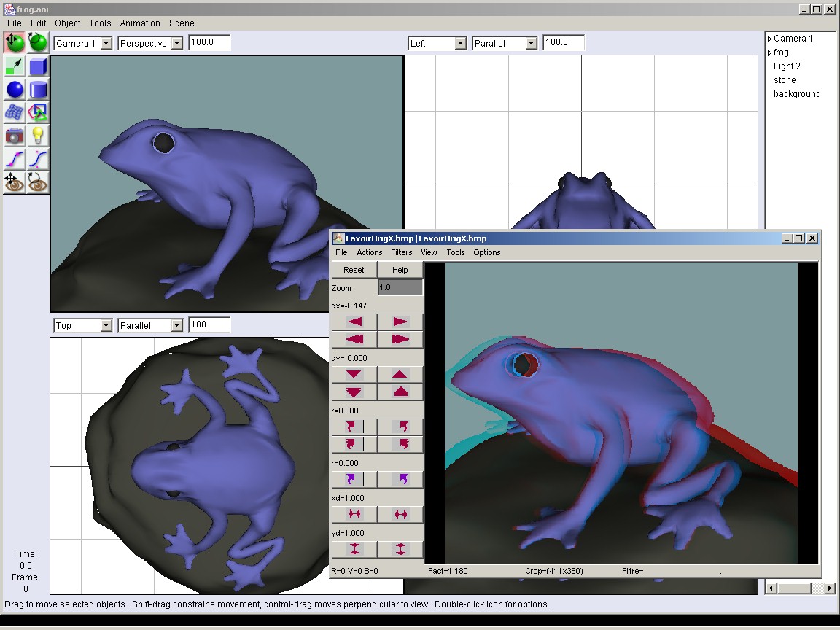This screenshot has width=840, height=630.
Task: Select the Resize Object tool with green square
Action: coord(15,66)
